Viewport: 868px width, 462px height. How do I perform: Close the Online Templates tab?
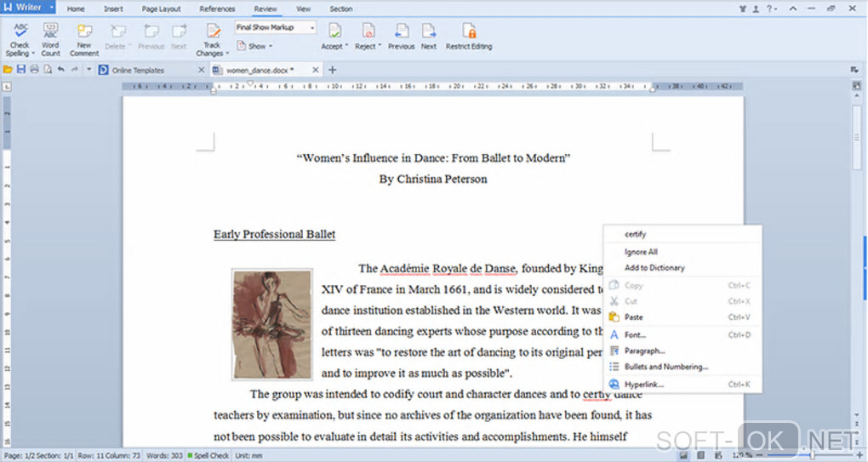pyautogui.click(x=201, y=70)
